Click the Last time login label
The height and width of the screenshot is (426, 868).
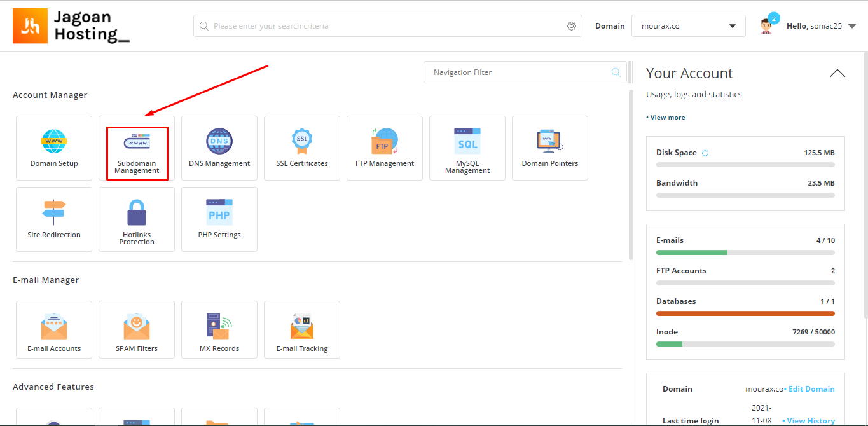click(691, 421)
